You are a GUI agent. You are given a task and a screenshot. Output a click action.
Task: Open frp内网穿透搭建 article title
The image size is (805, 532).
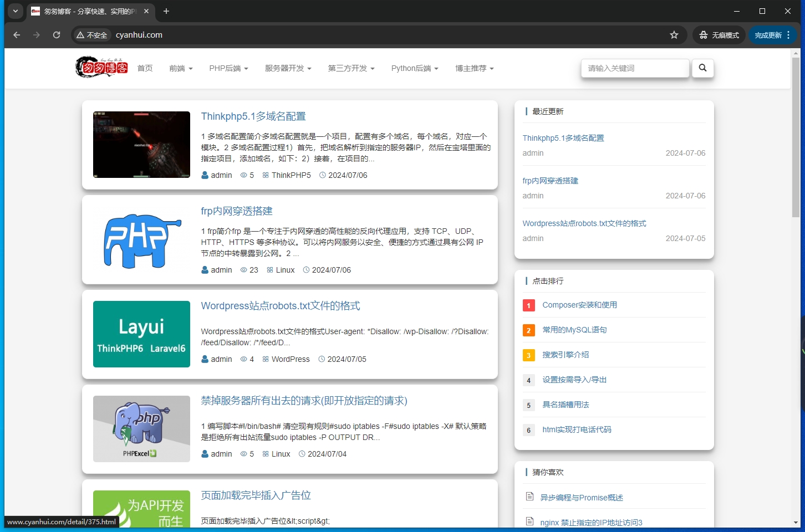(237, 211)
